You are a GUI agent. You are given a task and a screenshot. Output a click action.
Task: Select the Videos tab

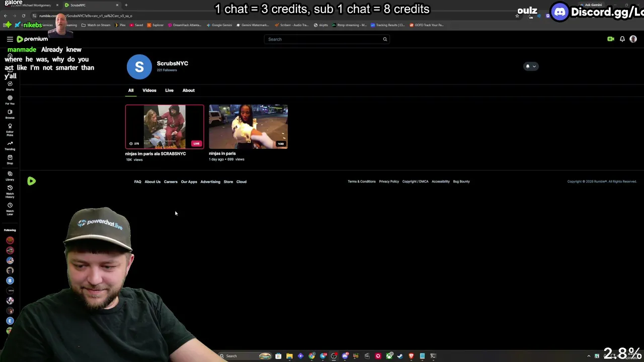[x=149, y=90]
